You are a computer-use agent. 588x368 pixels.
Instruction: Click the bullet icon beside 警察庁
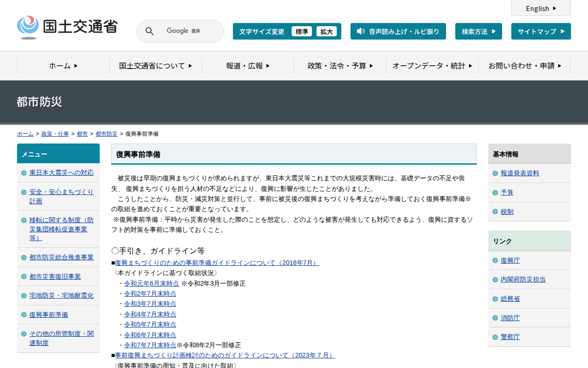495,337
